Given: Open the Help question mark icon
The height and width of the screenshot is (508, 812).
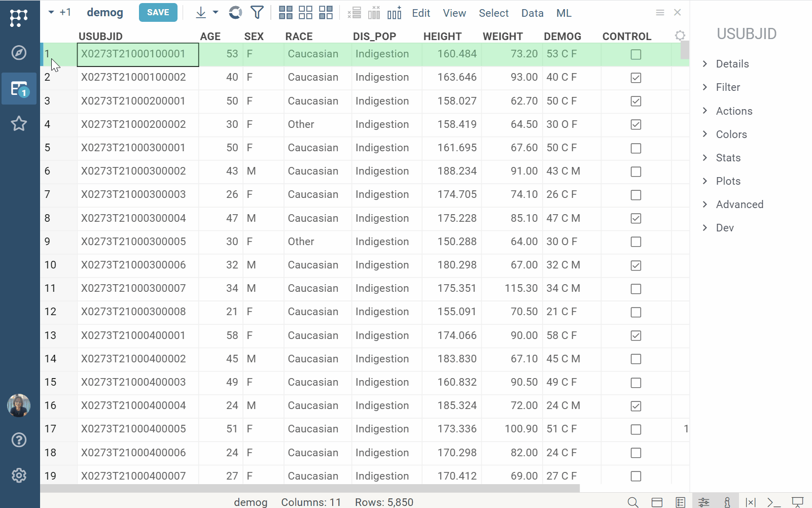Looking at the screenshot, I should pos(19,440).
